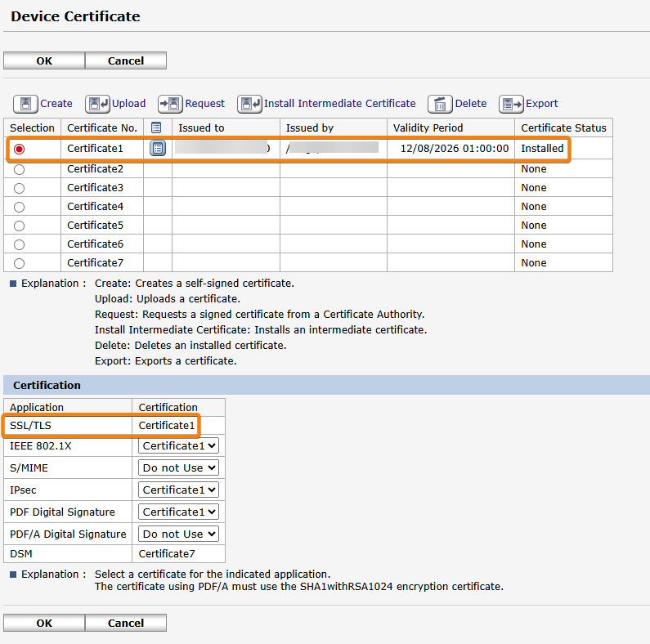Open the PDF/A Digital Signature dropdown
Image resolution: width=650 pixels, height=644 pixels.
179,534
